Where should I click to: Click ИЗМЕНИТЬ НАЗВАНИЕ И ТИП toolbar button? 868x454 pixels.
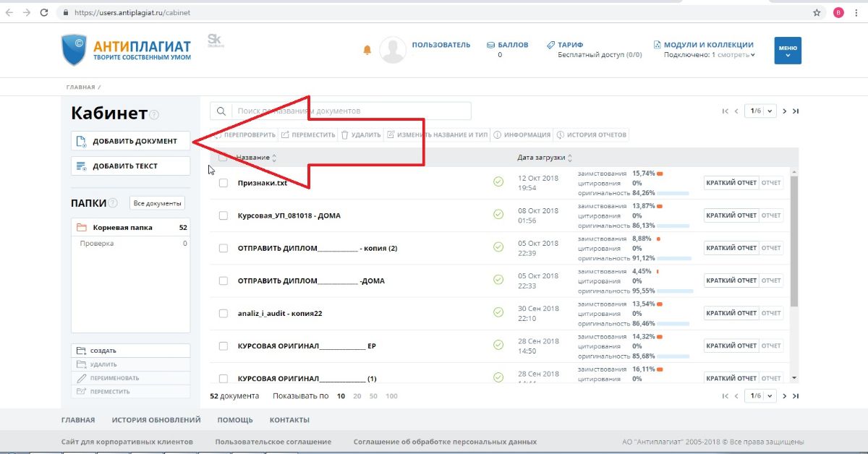tap(437, 134)
